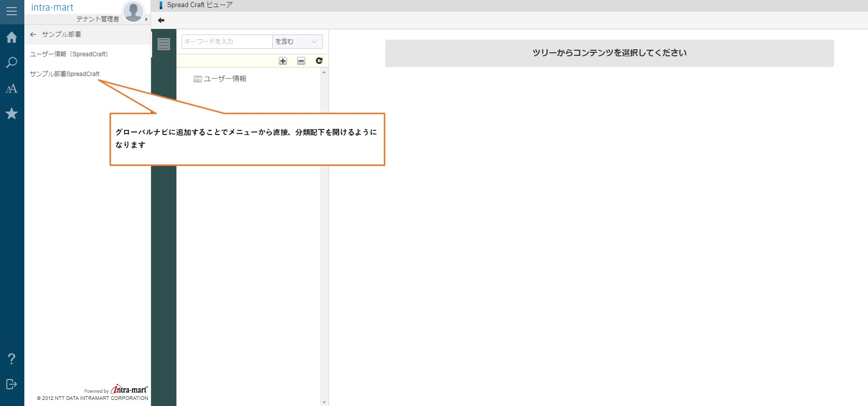Select ユーザー情報 (SpreadCraft) menu item
The image size is (868, 406).
point(69,54)
